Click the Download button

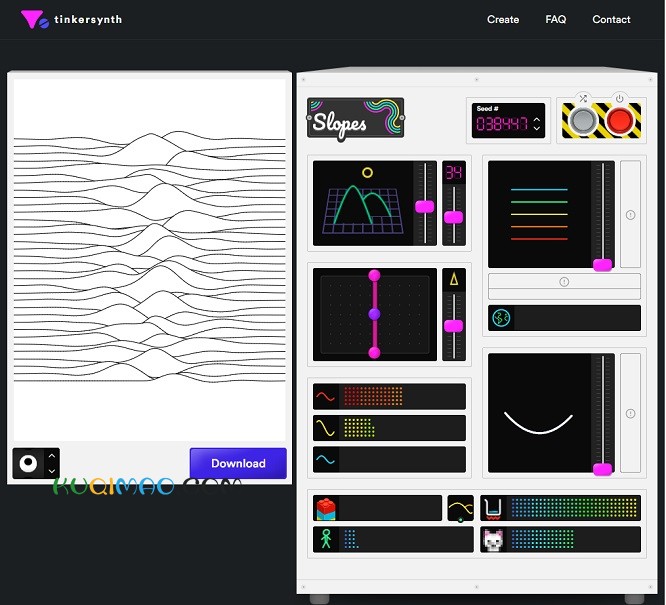pos(238,463)
